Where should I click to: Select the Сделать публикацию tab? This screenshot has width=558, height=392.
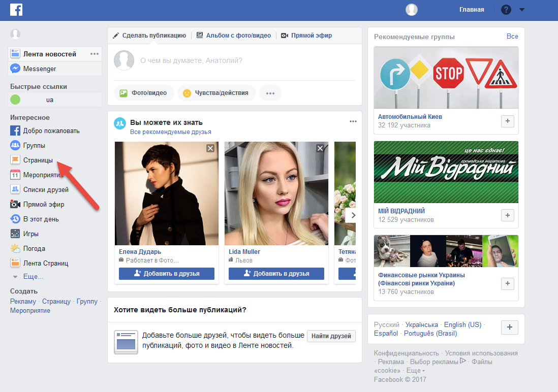point(149,36)
